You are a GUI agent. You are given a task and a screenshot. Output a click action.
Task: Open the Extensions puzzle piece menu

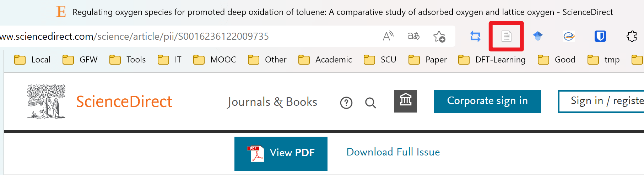coord(632,36)
